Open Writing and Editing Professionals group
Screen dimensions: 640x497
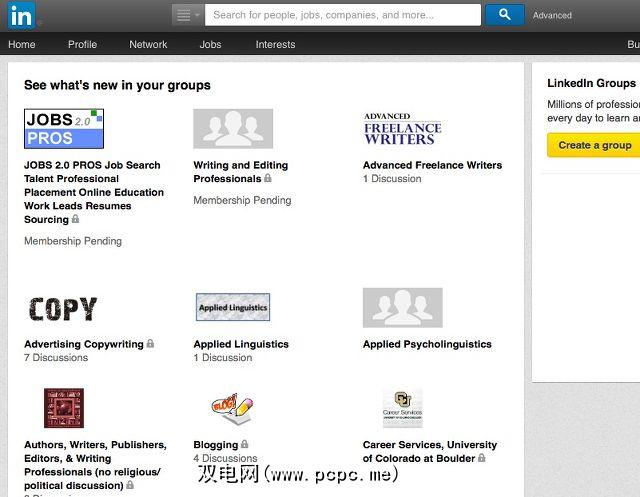240,172
